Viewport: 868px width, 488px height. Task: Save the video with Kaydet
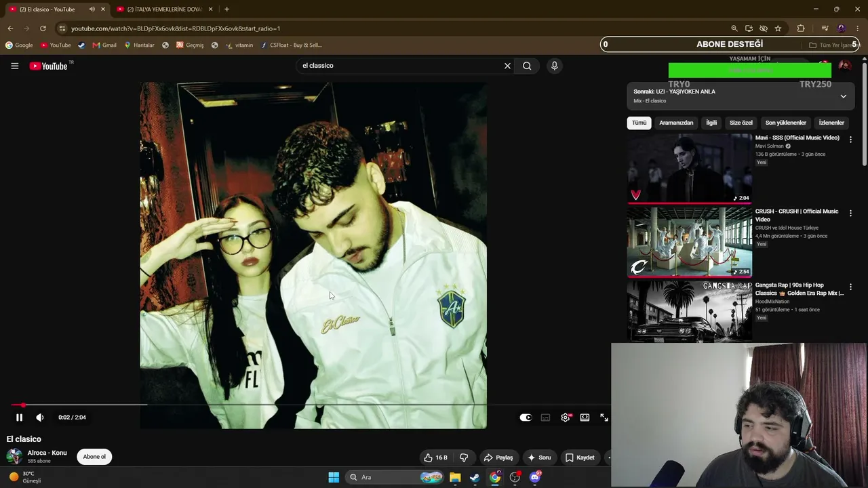pyautogui.click(x=580, y=457)
